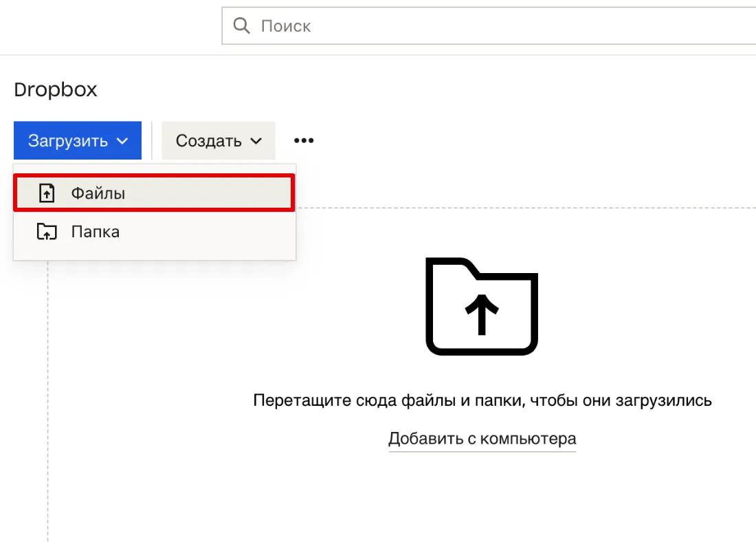Screen dimensions: 756x542
Task: Click the Создать button label
Action: point(208,141)
